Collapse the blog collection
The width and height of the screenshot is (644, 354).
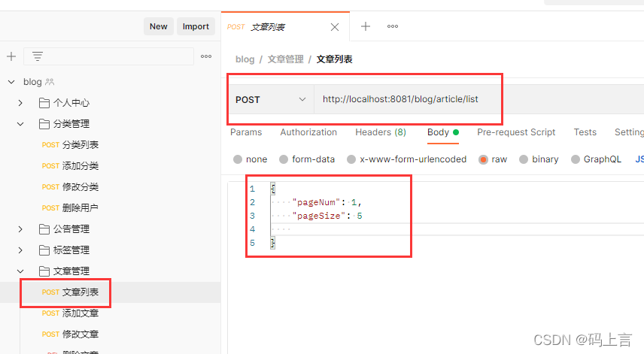click(x=11, y=82)
